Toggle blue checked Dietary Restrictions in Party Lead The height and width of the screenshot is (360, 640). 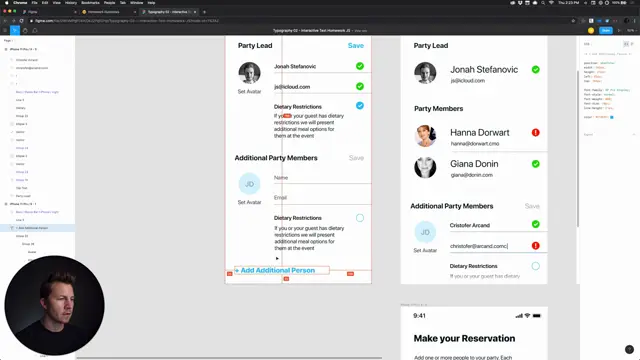point(360,105)
